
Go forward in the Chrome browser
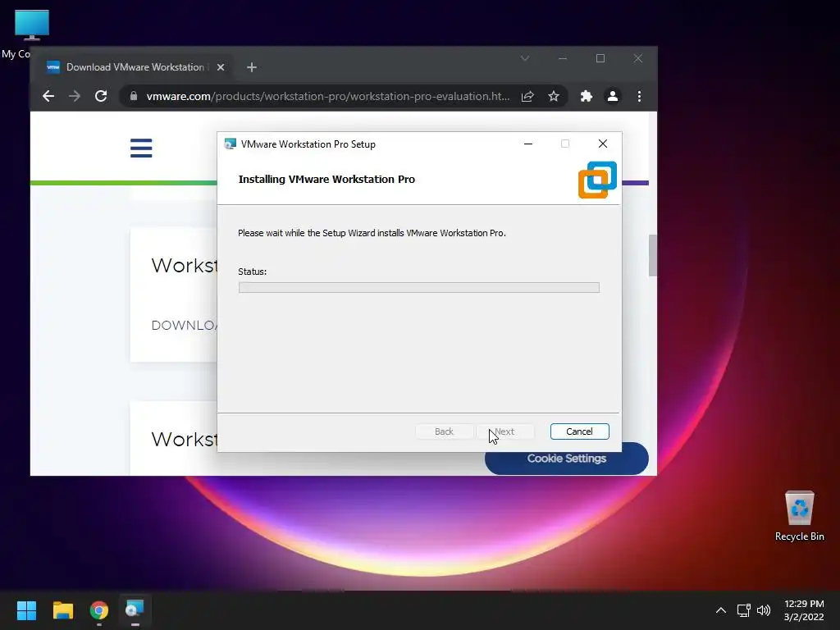pyautogui.click(x=75, y=96)
